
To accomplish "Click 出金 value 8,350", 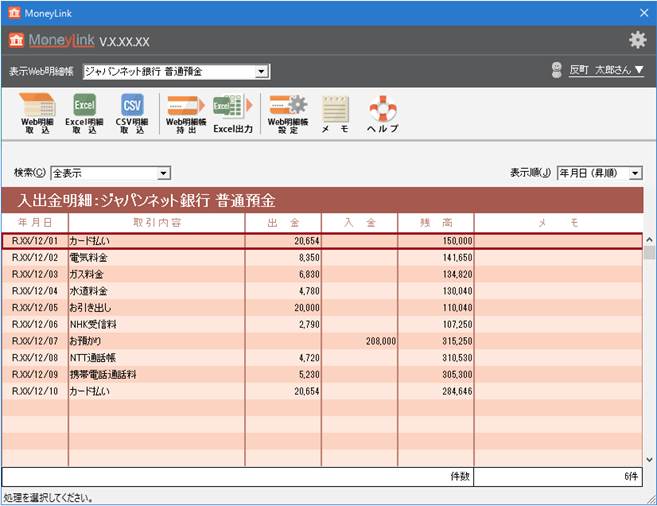I will [309, 258].
